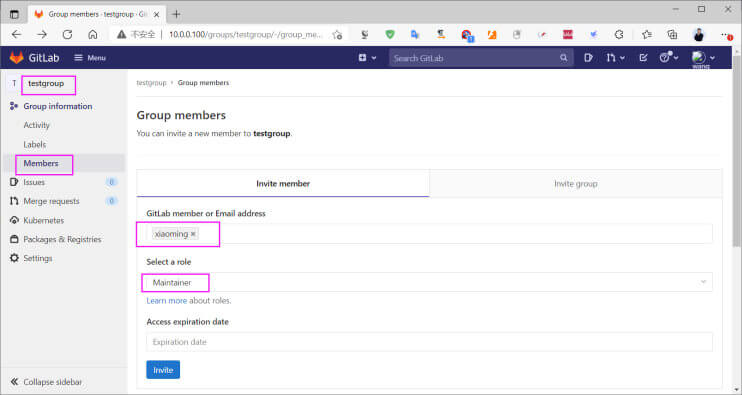The height and width of the screenshot is (395, 742).
Task: Open the Maintainer role dropdown
Action: [429, 282]
